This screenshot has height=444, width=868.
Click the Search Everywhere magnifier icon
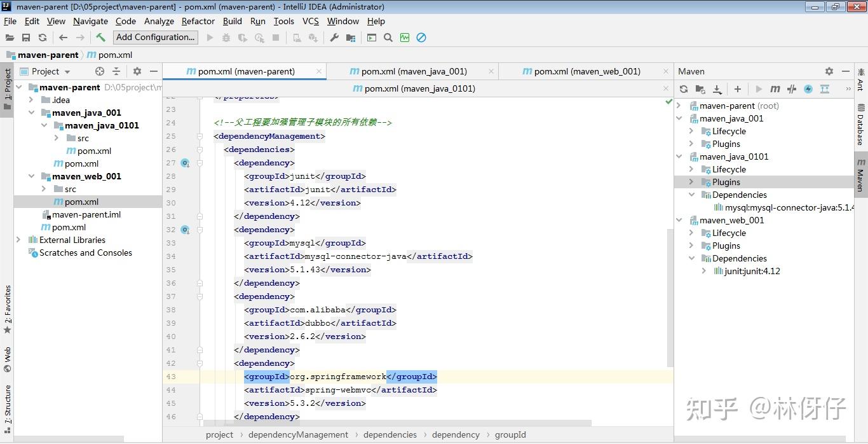(388, 38)
